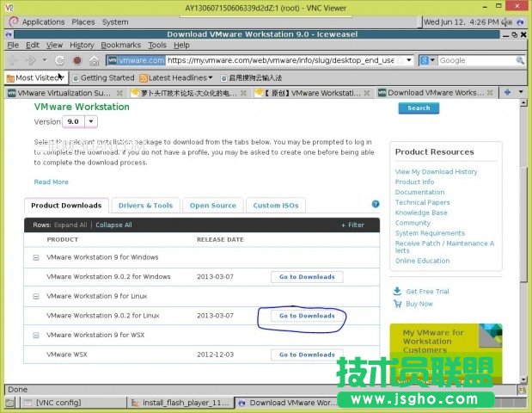Switch to the [VNC config] taskbar window
The height and width of the screenshot is (413, 532).
[x=73, y=403]
